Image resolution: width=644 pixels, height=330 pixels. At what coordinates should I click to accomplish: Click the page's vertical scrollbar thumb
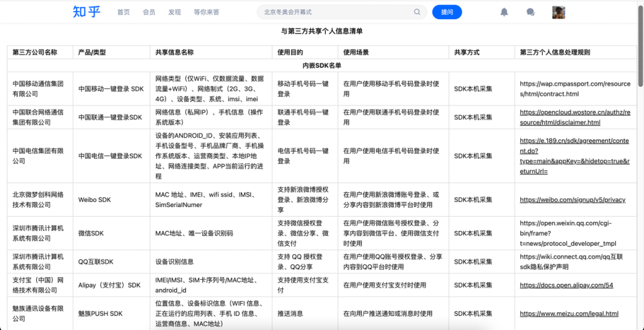pos(641,45)
